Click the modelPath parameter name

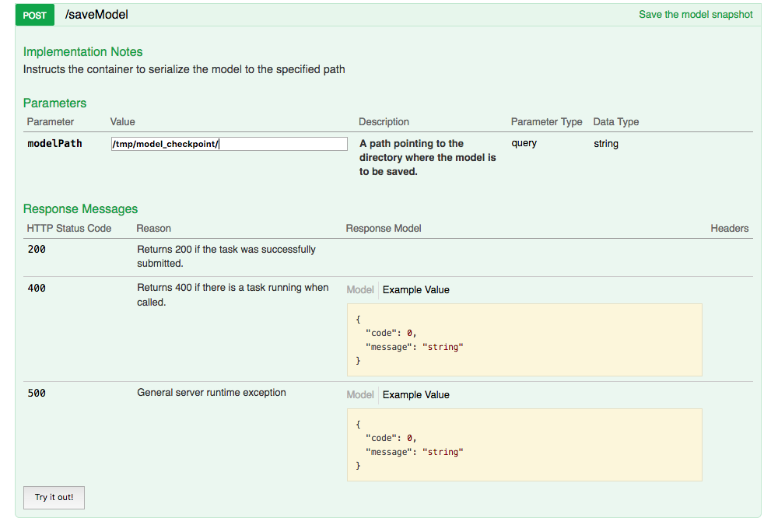(x=54, y=144)
